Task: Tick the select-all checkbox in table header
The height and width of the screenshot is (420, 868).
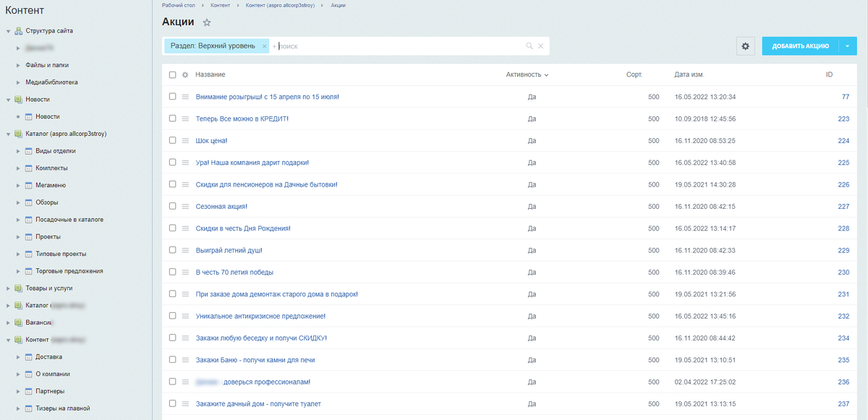Action: pos(172,75)
